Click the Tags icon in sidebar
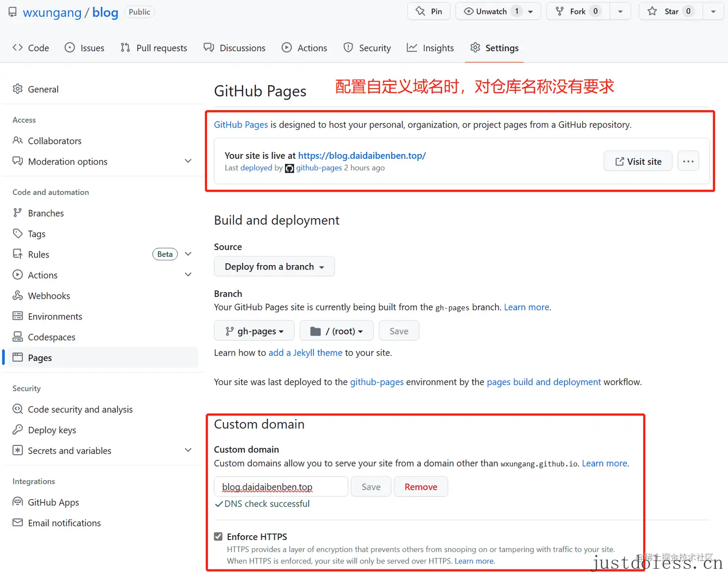728x577 pixels. pyautogui.click(x=18, y=233)
